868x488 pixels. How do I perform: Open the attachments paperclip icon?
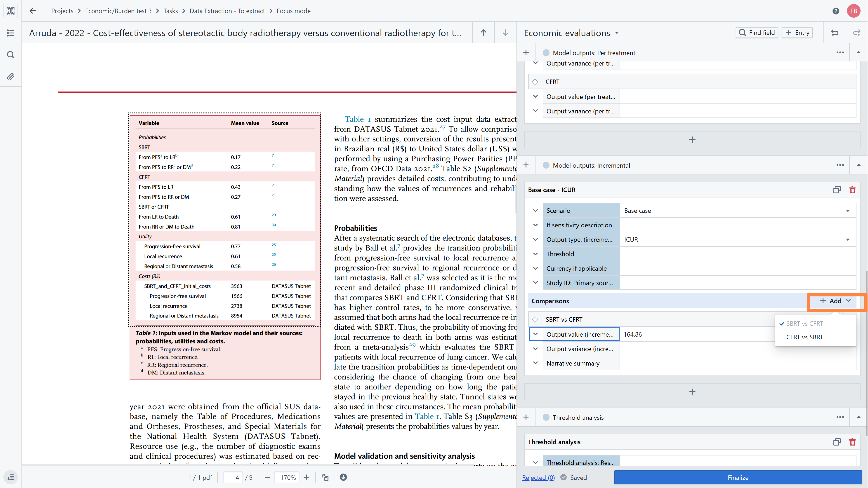pyautogui.click(x=11, y=77)
